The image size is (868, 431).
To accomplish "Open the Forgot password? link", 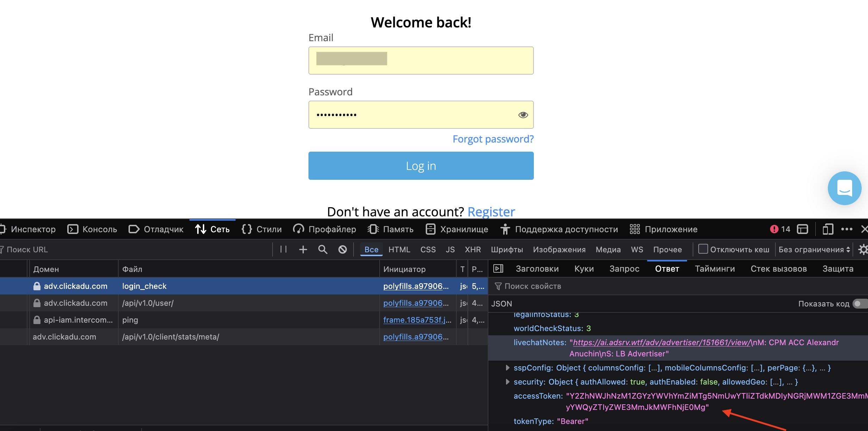I will click(x=493, y=139).
